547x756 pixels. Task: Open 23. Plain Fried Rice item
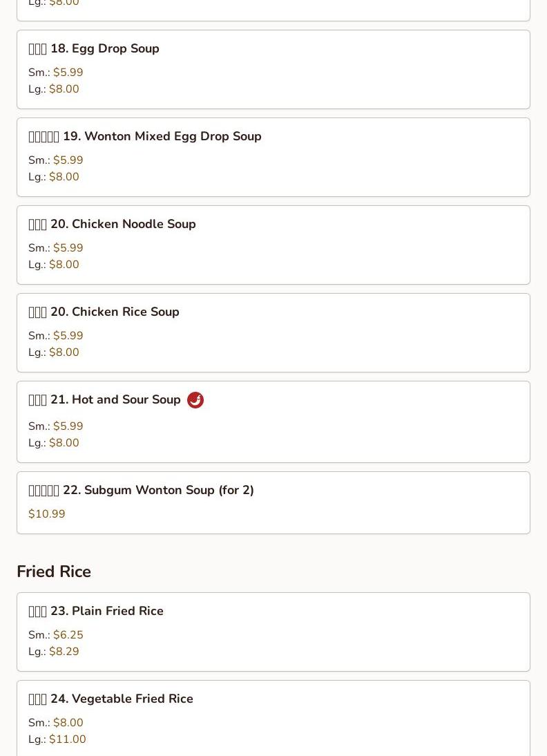(273, 632)
